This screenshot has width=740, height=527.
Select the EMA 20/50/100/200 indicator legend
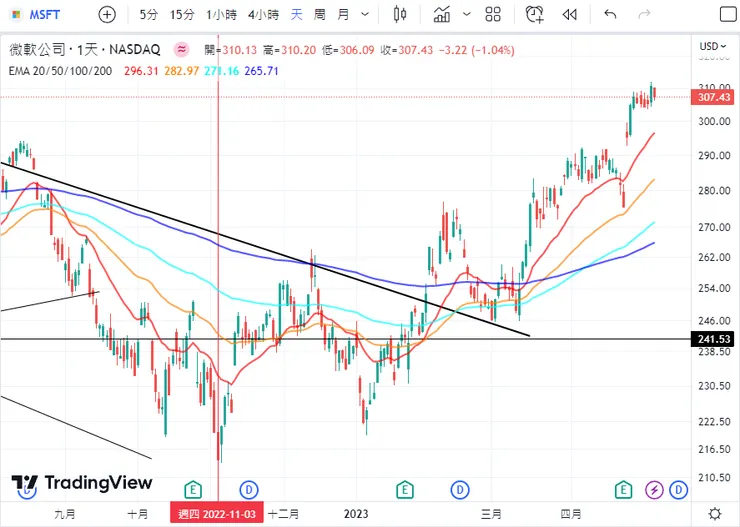click(x=60, y=71)
